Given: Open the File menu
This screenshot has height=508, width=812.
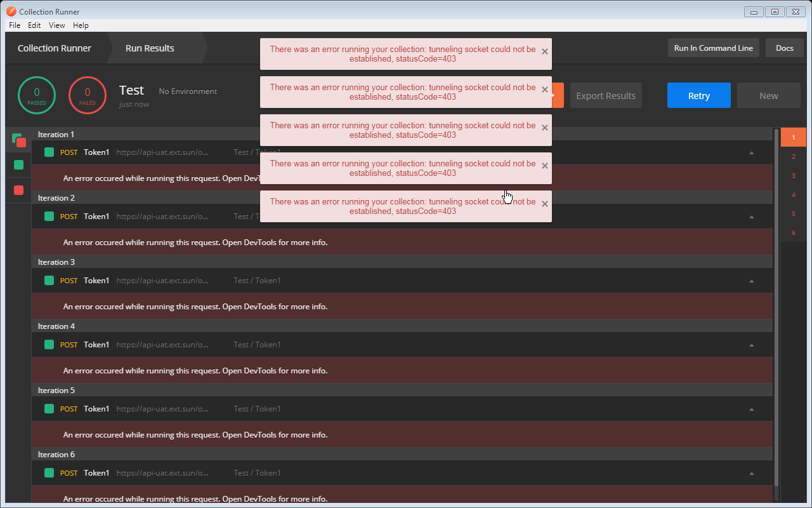Looking at the screenshot, I should pos(14,25).
